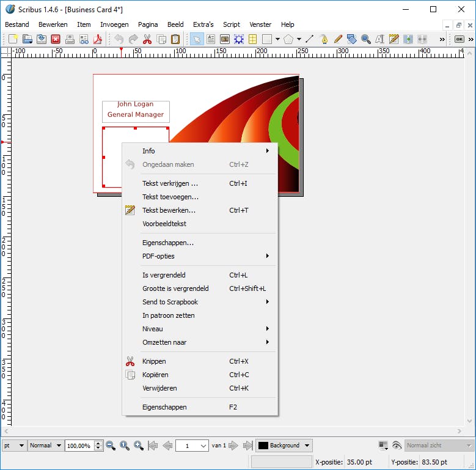The height and width of the screenshot is (470, 476).
Task: Select the Zoom magnifier tool in toolbar
Action: (x=366, y=39)
